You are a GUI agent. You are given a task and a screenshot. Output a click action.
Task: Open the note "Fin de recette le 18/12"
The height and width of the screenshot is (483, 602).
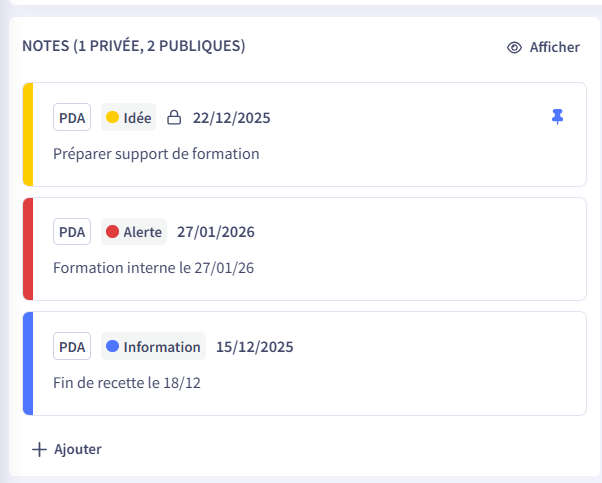[127, 383]
